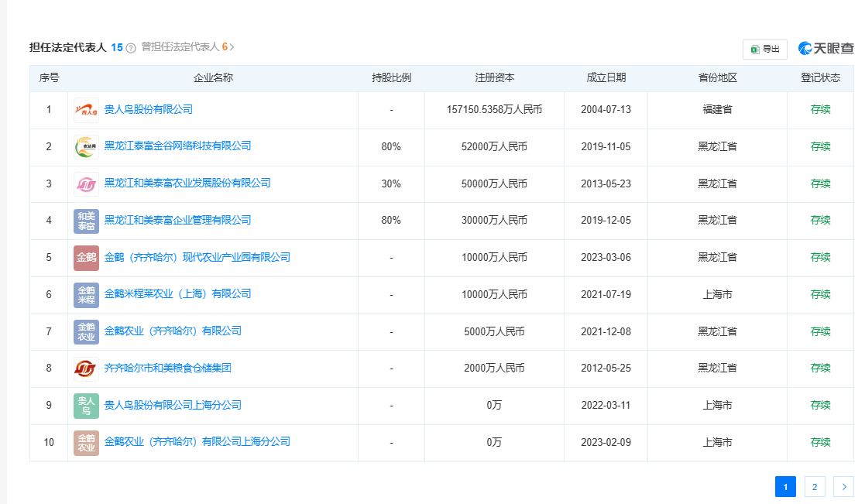The image size is (865, 504).
Task: Click the 黑龙江泰富金谷网络科技 logo icon
Action: pyautogui.click(x=86, y=147)
